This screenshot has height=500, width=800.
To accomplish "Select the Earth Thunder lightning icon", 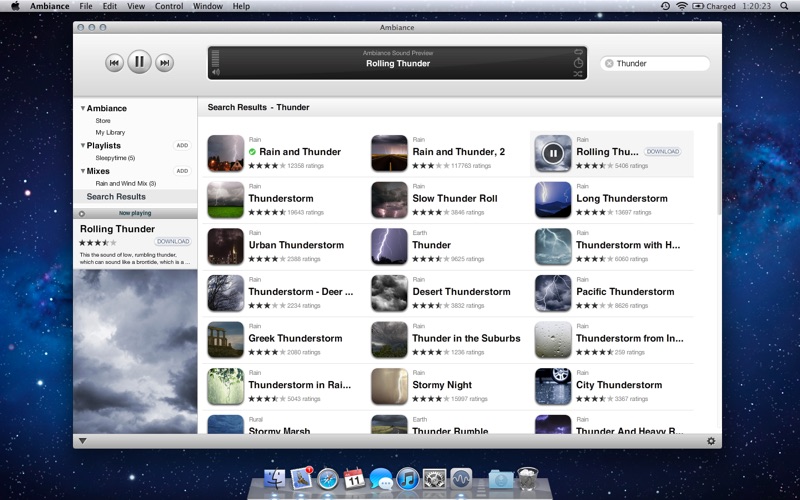I will 389,246.
